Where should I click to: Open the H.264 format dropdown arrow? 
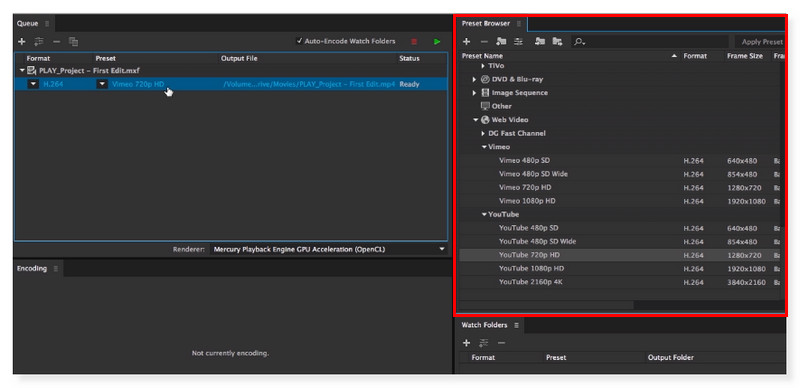click(33, 84)
